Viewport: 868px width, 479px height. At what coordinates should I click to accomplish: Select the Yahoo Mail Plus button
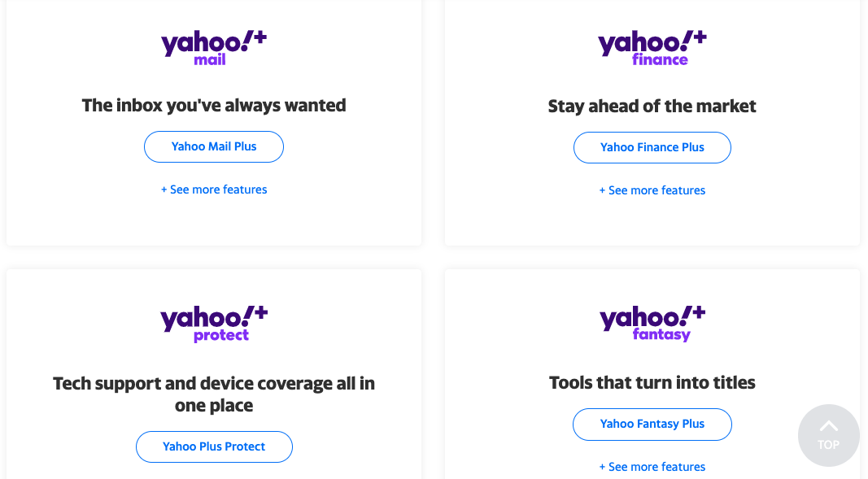click(213, 146)
